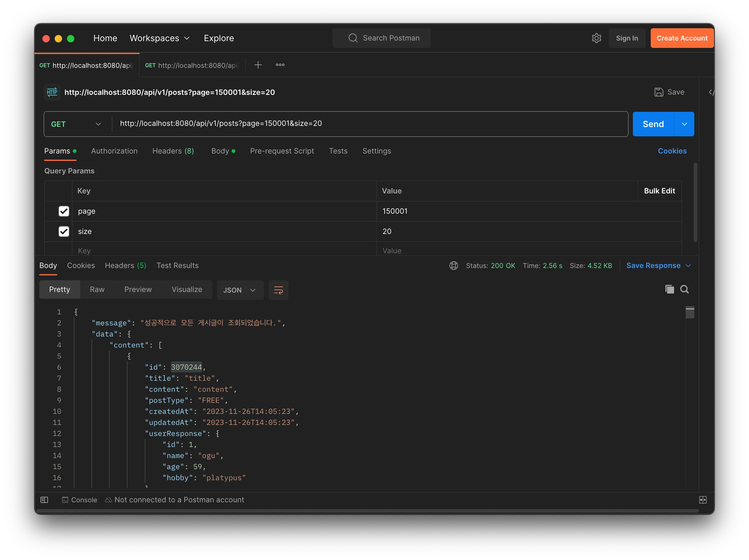Open the GET method dropdown
Screen dimensions: 749x560
(76, 124)
